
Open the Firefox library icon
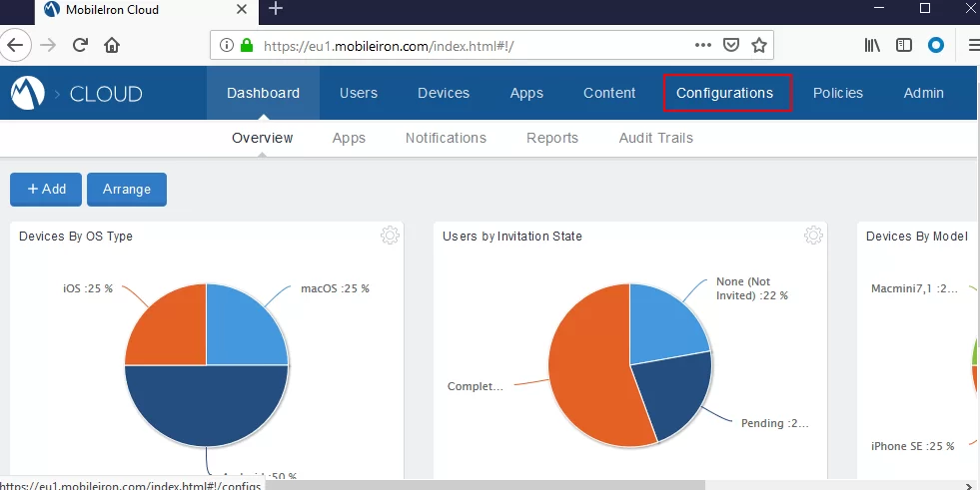click(x=872, y=45)
